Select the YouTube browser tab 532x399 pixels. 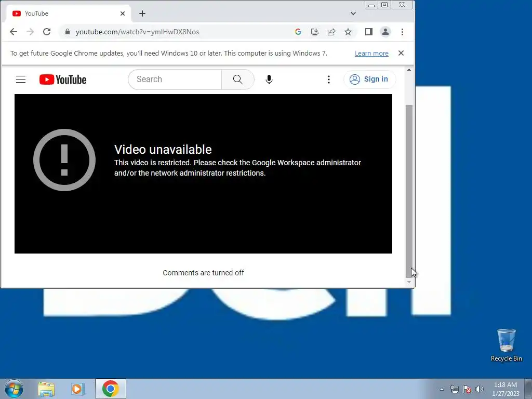click(68, 14)
